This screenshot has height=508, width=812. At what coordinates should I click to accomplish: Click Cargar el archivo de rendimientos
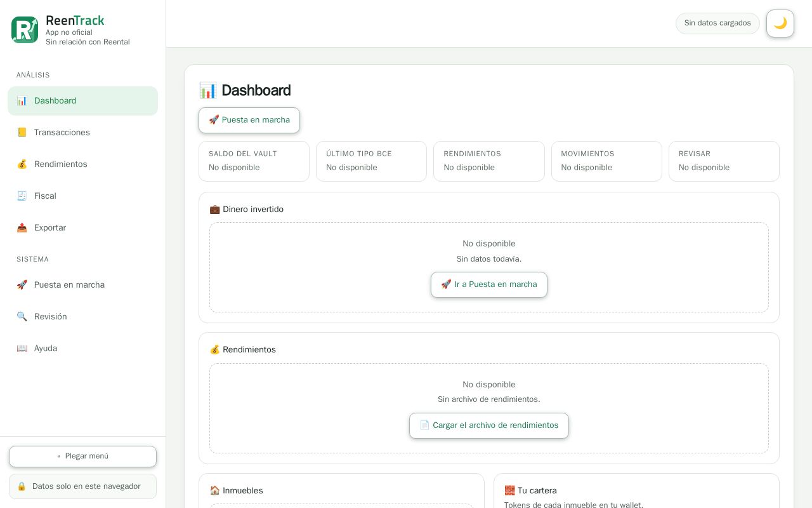coord(489,425)
